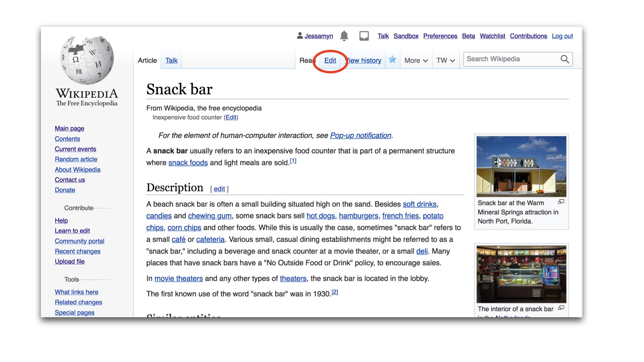Expand the More dropdown menu
This screenshot has height=362, width=644.
(x=415, y=60)
